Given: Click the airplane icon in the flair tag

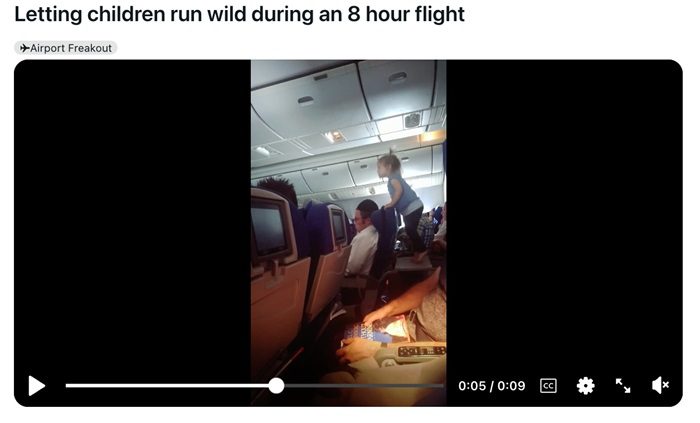Looking at the screenshot, I should pos(25,48).
